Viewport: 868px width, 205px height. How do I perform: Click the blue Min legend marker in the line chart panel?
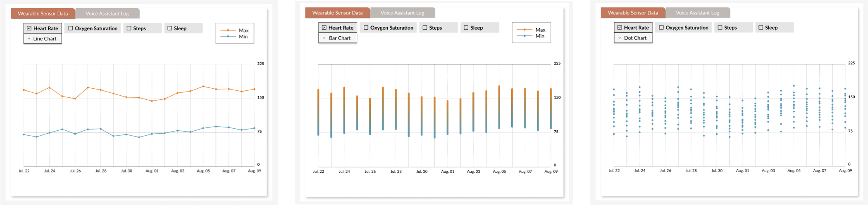pos(228,37)
